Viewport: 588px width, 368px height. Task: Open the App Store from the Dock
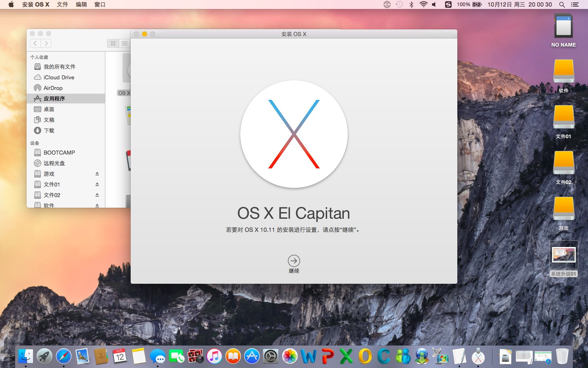coord(252,356)
